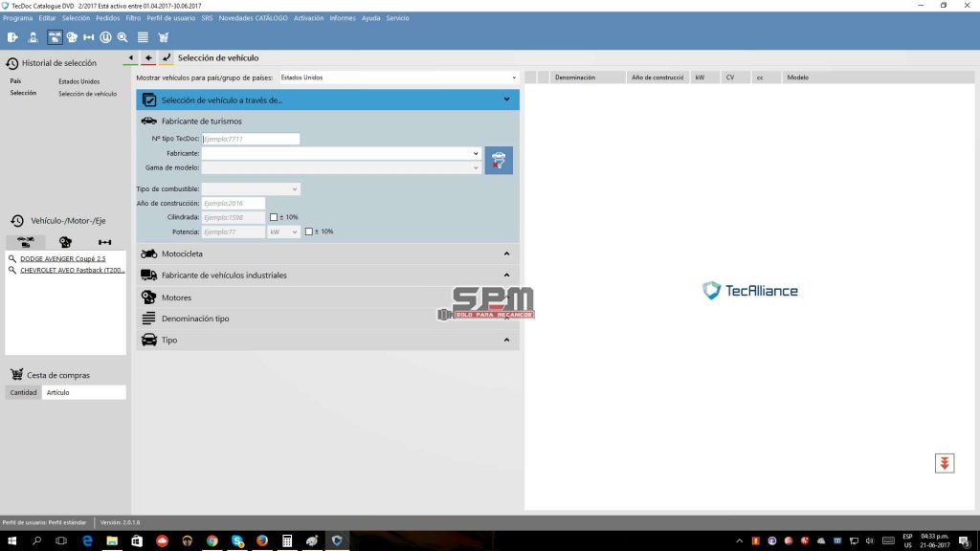The image size is (980, 551).
Task: Open Firefox from taskbar
Action: tap(262, 540)
